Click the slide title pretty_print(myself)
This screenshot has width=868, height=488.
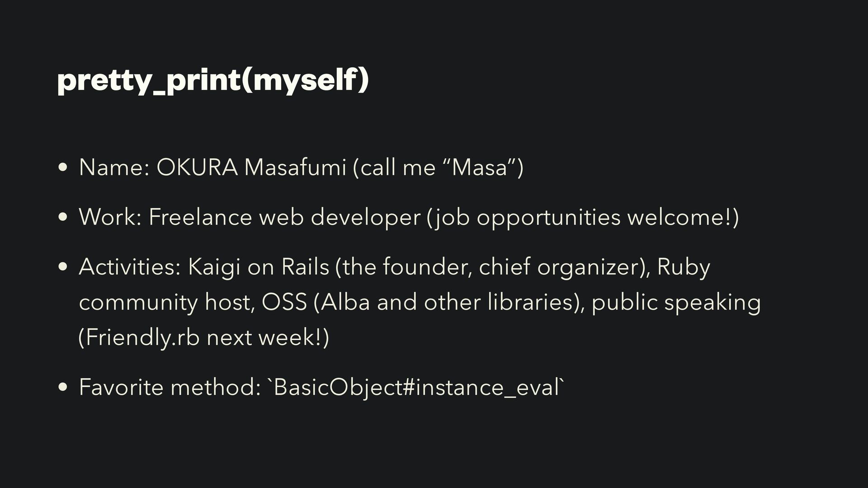[x=213, y=80]
